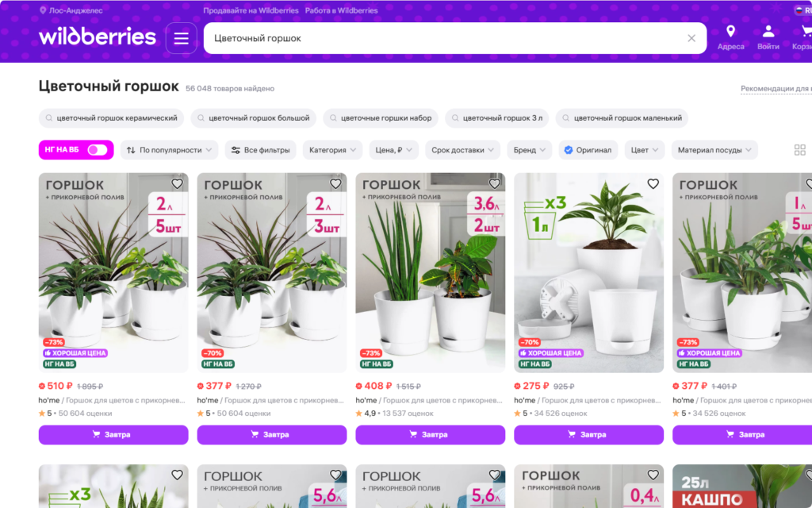Open the Продавайте на Wildberries link
This screenshot has width=812, height=508.
[251, 10]
